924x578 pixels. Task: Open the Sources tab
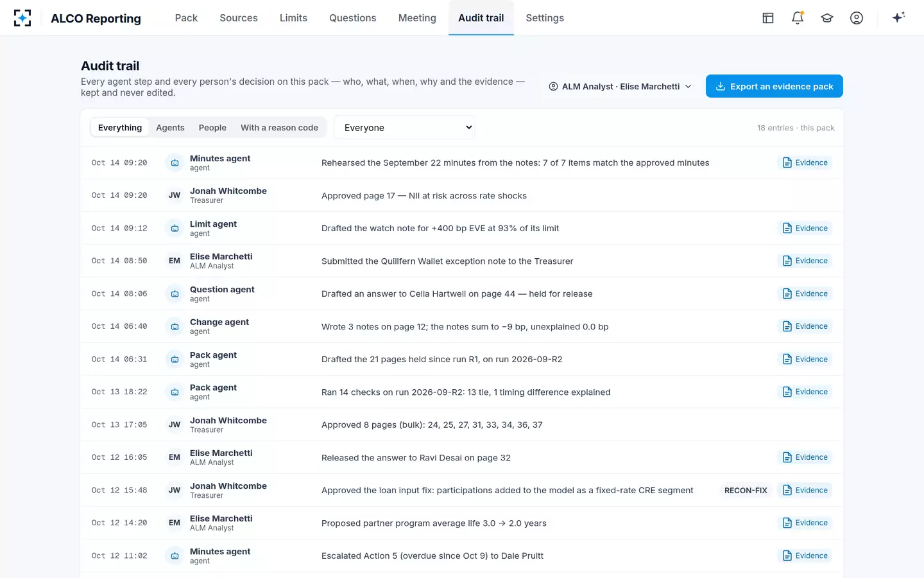(239, 18)
